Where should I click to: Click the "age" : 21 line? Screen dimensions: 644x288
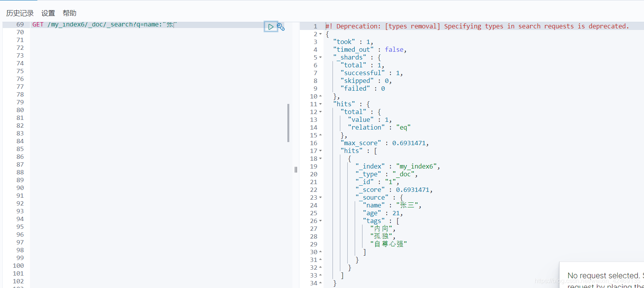(383, 213)
